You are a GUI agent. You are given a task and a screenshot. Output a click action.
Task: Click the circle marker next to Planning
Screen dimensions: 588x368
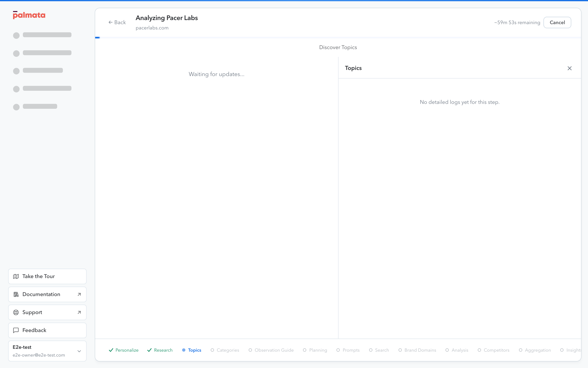305,350
